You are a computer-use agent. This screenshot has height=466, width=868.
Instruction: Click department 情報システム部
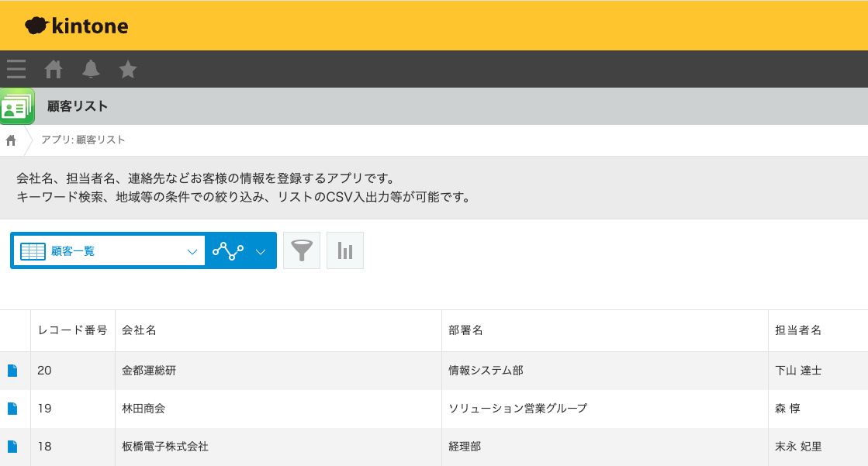(486, 371)
